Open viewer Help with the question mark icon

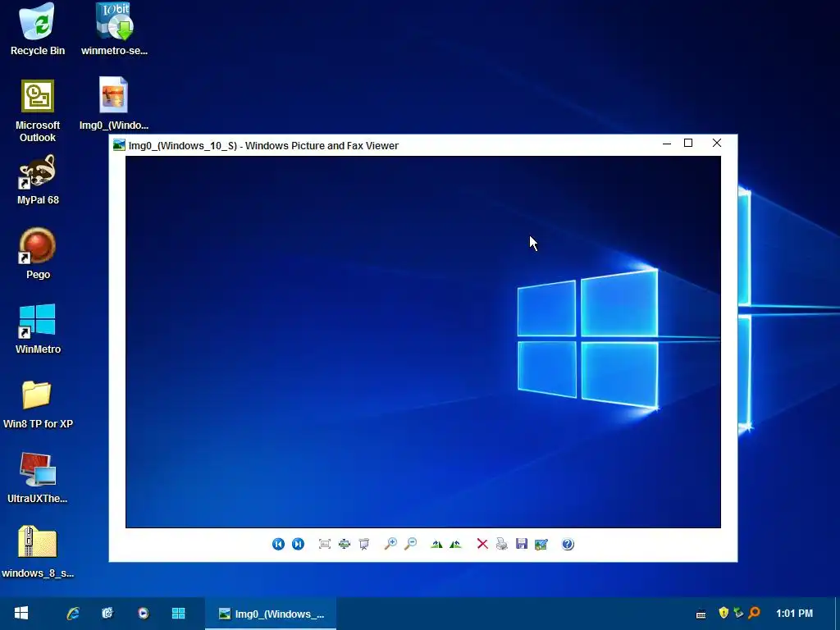tap(568, 545)
